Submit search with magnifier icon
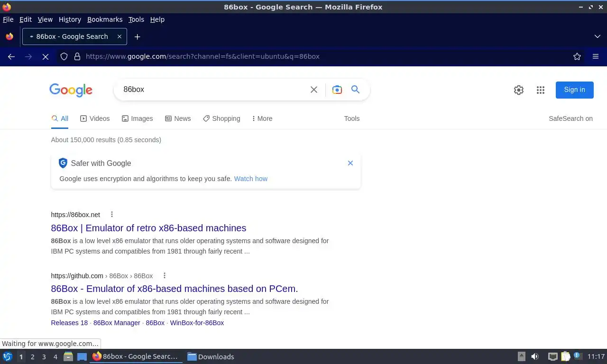This screenshot has height=364, width=607. click(x=355, y=90)
